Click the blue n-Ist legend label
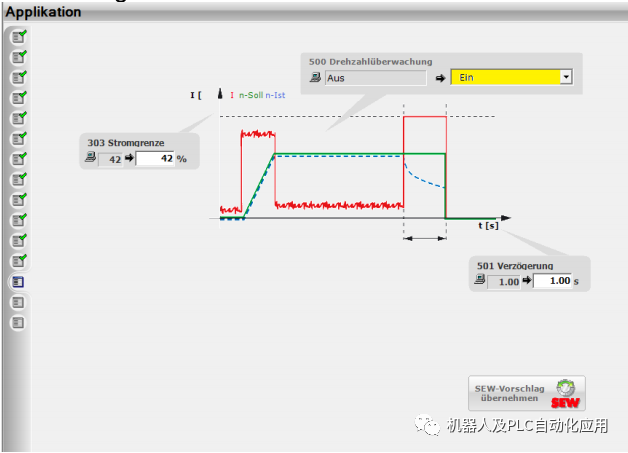Screen dimensions: 628x453 [275, 95]
